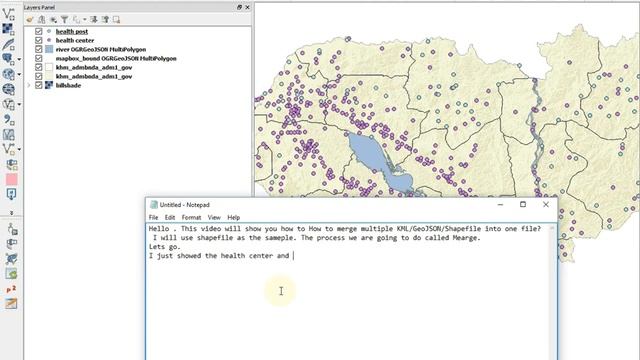Select the health post layer name
Viewport: 640px width, 360px height.
[x=72, y=31]
